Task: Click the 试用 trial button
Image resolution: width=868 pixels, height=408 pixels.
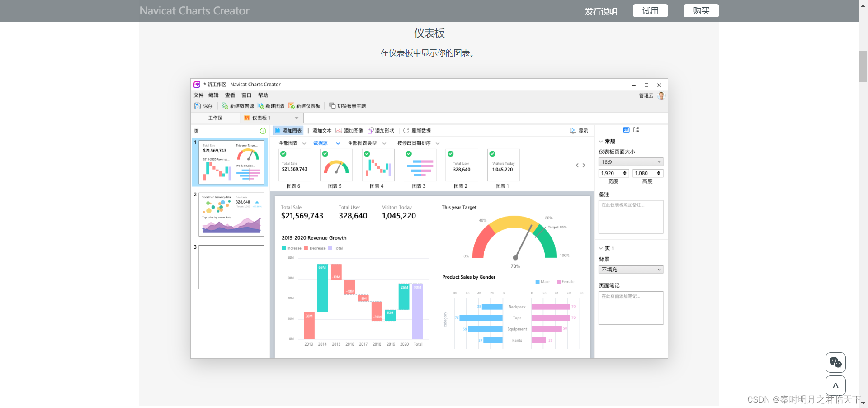Action: [651, 11]
